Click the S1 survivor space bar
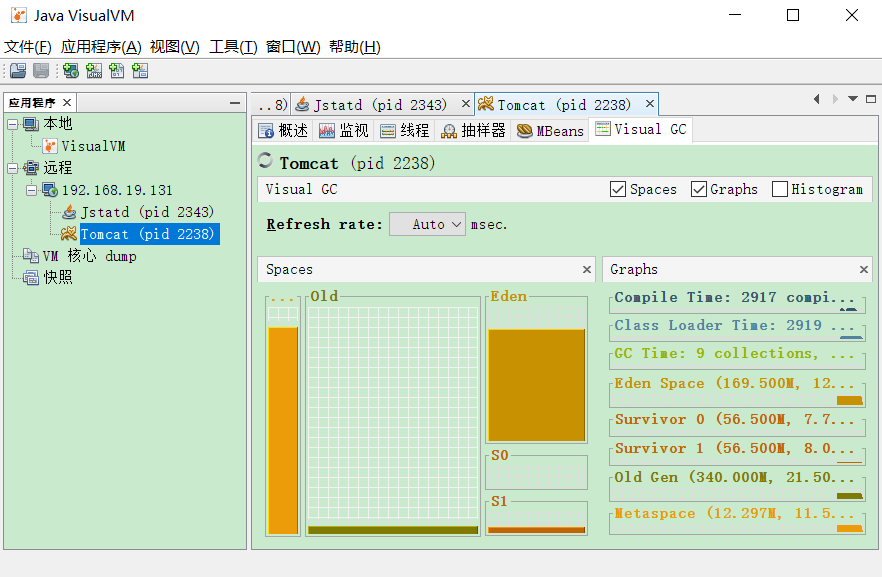Image resolution: width=882 pixels, height=577 pixels. (x=537, y=530)
